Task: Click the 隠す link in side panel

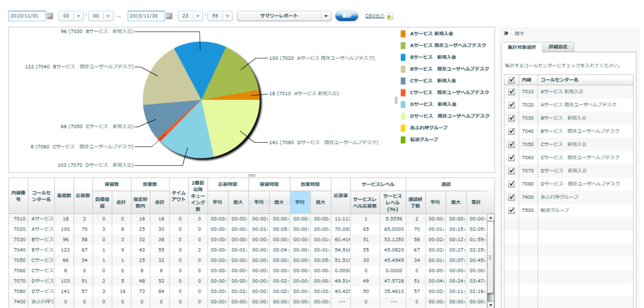Action: [x=519, y=33]
